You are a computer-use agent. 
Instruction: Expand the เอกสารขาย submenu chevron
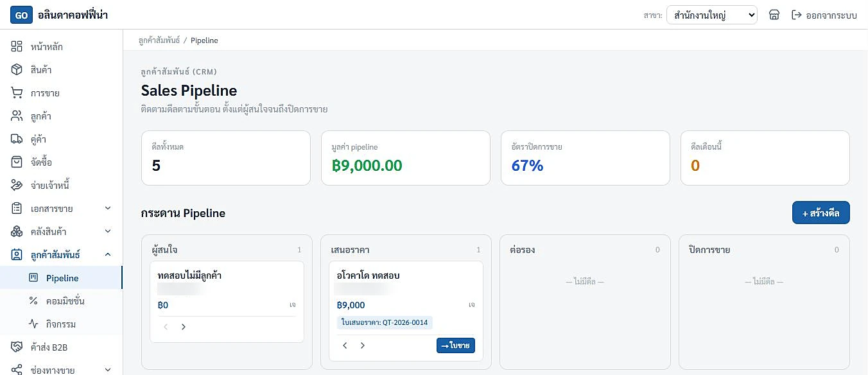pyautogui.click(x=108, y=209)
